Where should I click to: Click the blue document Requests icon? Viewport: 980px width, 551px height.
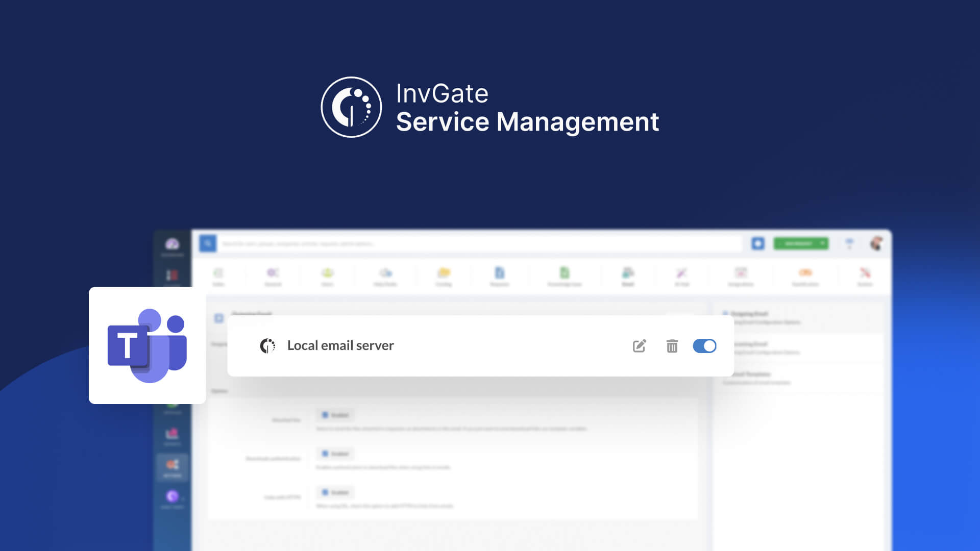pos(499,273)
